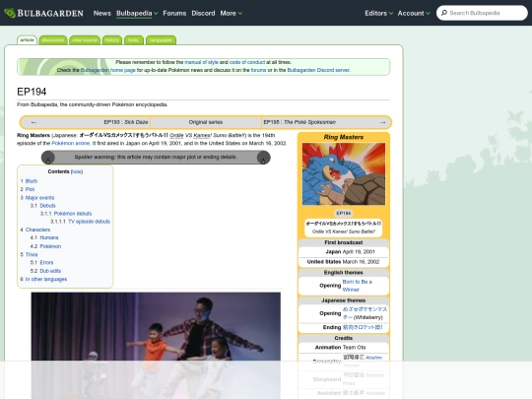Open EP195 The Poké Spokesman link
This screenshot has width=532, height=399.
click(x=299, y=122)
